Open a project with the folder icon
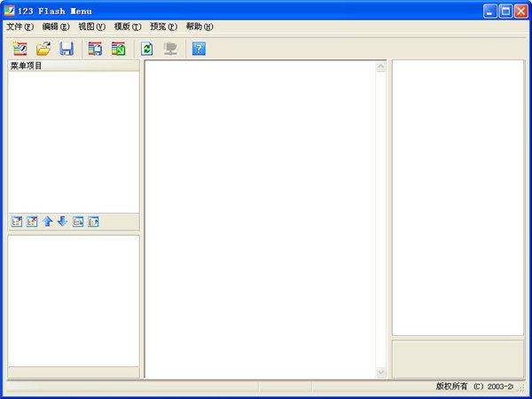532x399 pixels. 43,49
